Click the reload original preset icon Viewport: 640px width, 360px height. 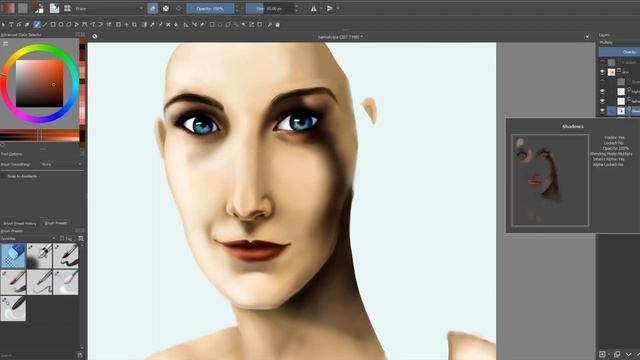(179, 8)
